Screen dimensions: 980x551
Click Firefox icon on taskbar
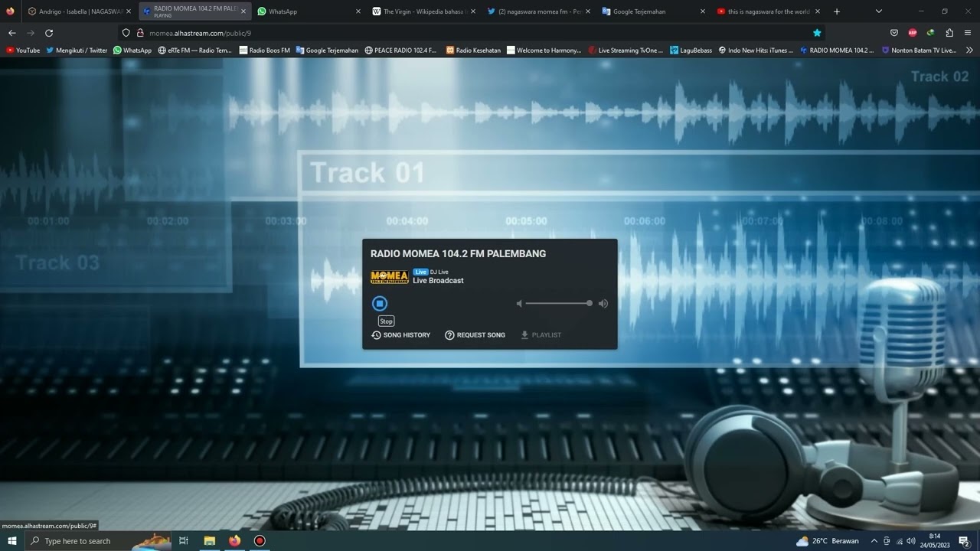coord(234,541)
